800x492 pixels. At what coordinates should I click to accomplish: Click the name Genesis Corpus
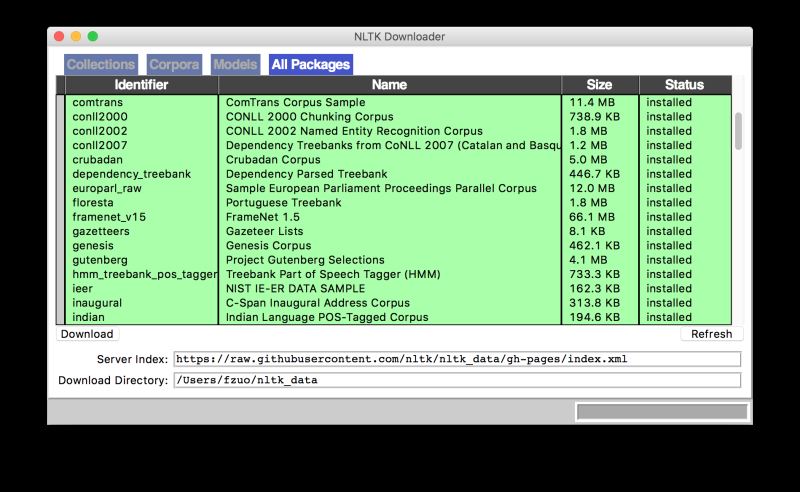pos(268,245)
